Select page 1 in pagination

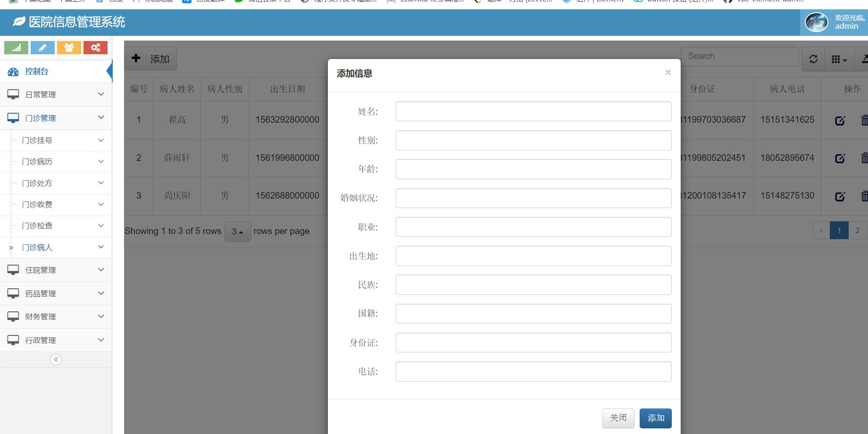click(x=839, y=230)
